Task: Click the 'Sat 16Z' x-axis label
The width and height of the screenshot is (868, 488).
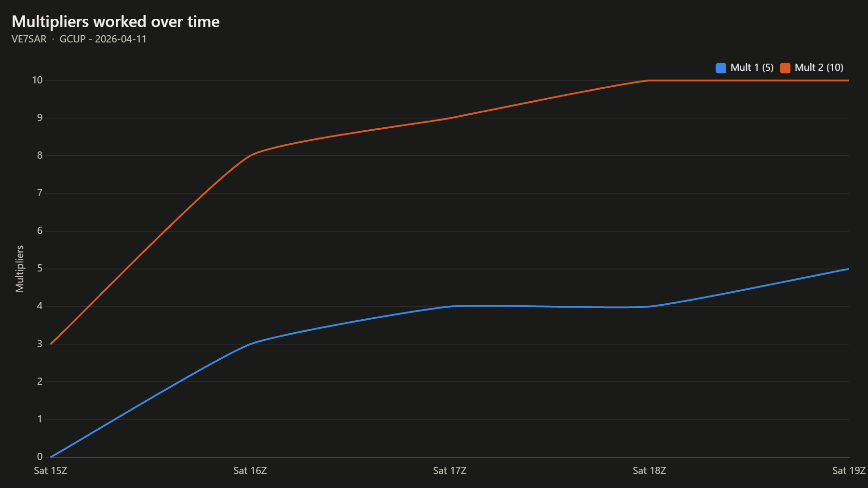Action: [250, 471]
